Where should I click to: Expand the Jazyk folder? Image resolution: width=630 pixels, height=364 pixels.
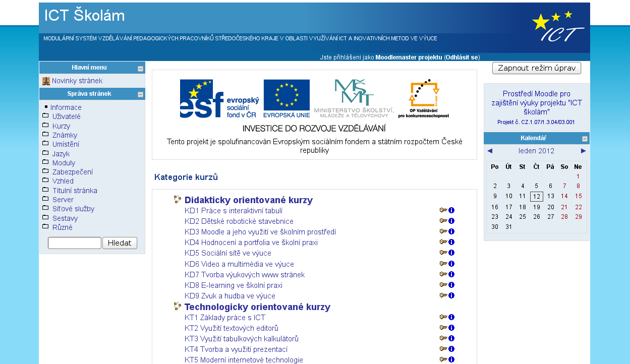click(x=45, y=153)
